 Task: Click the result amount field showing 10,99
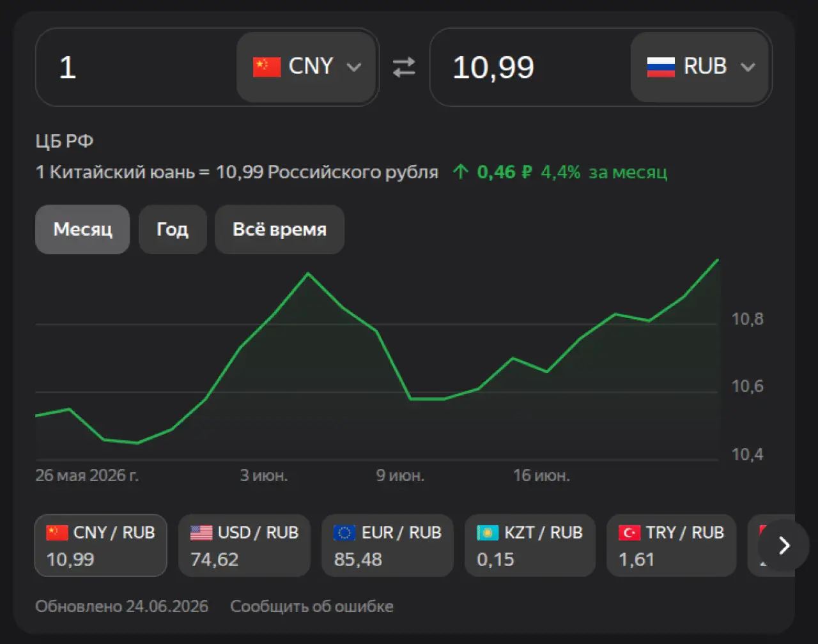click(x=530, y=67)
